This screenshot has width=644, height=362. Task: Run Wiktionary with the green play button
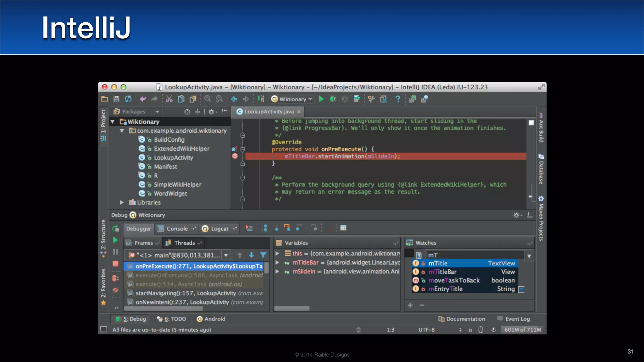coord(321,99)
